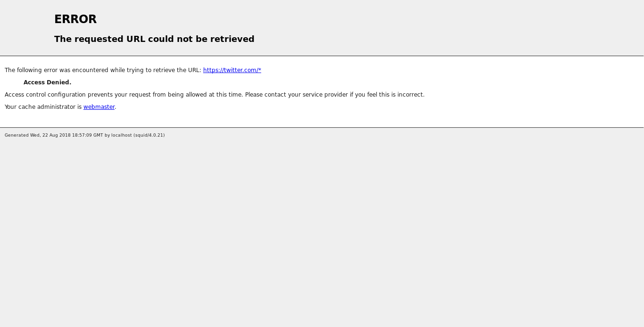
Task: Open the https://twitter.com/* link
Action: (x=232, y=70)
